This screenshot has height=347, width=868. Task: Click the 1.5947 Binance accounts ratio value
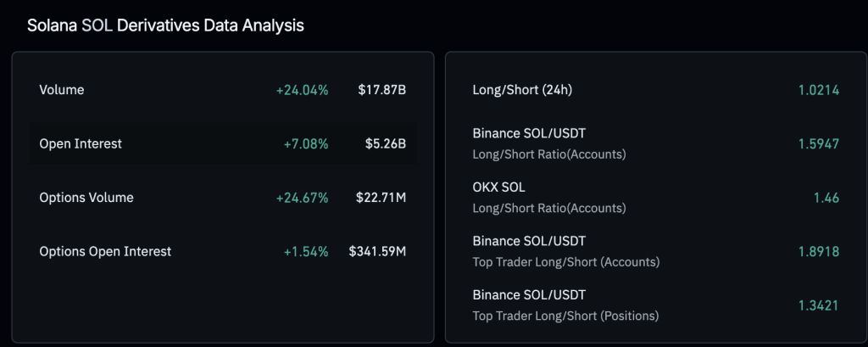pyautogui.click(x=818, y=143)
